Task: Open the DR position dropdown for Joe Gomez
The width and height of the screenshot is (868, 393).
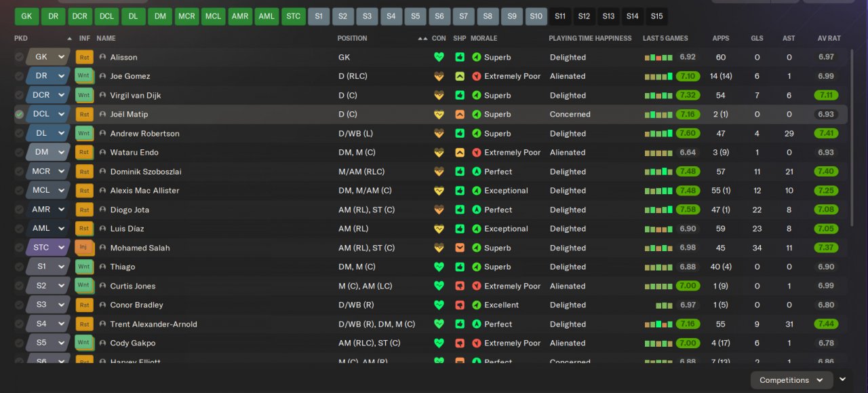Action: pyautogui.click(x=48, y=76)
